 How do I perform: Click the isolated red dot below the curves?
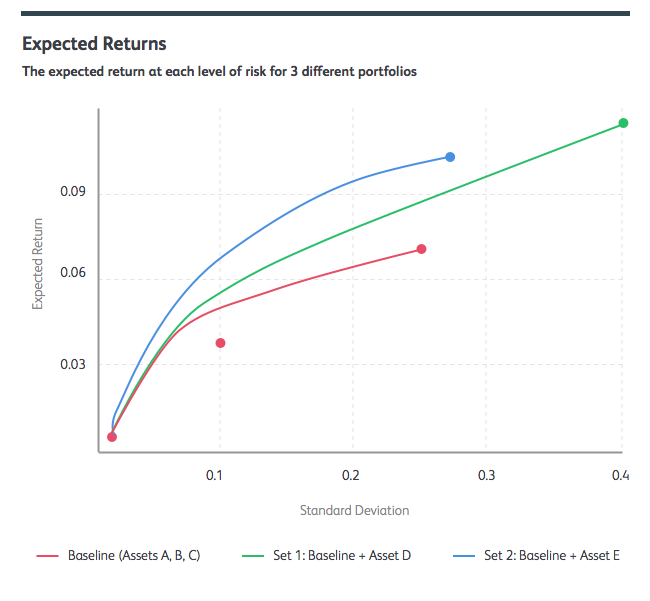221,343
